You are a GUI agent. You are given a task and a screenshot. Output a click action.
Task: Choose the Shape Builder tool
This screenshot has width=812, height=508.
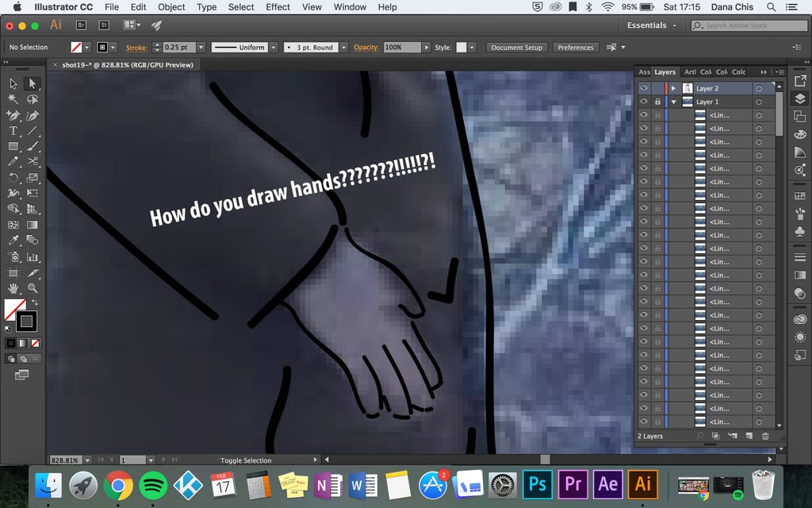click(x=13, y=209)
